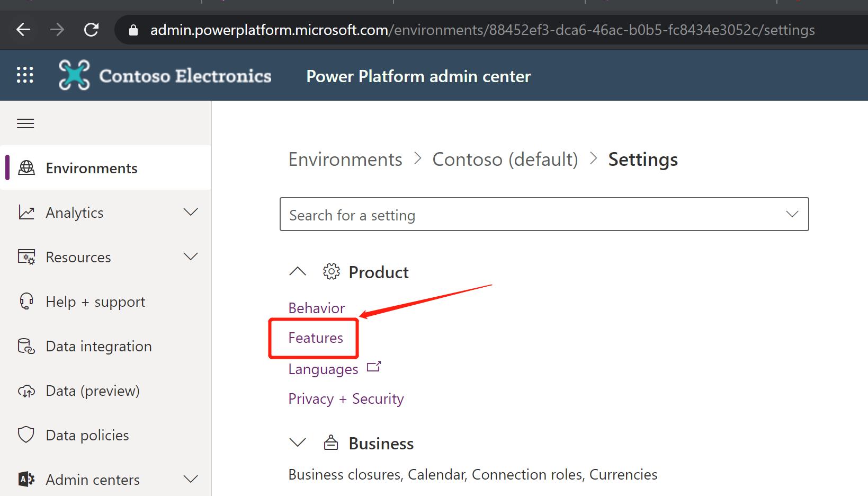This screenshot has height=496, width=868.
Task: Click the Languages external-link icon
Action: coord(374,367)
